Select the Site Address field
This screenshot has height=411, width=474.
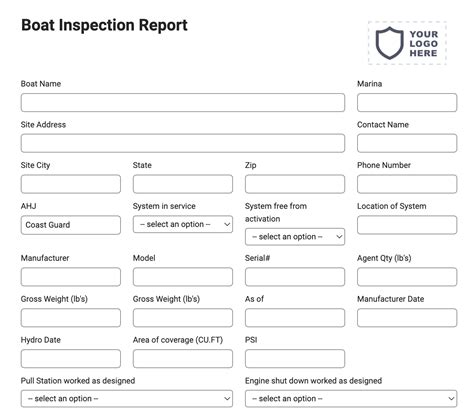pos(183,143)
